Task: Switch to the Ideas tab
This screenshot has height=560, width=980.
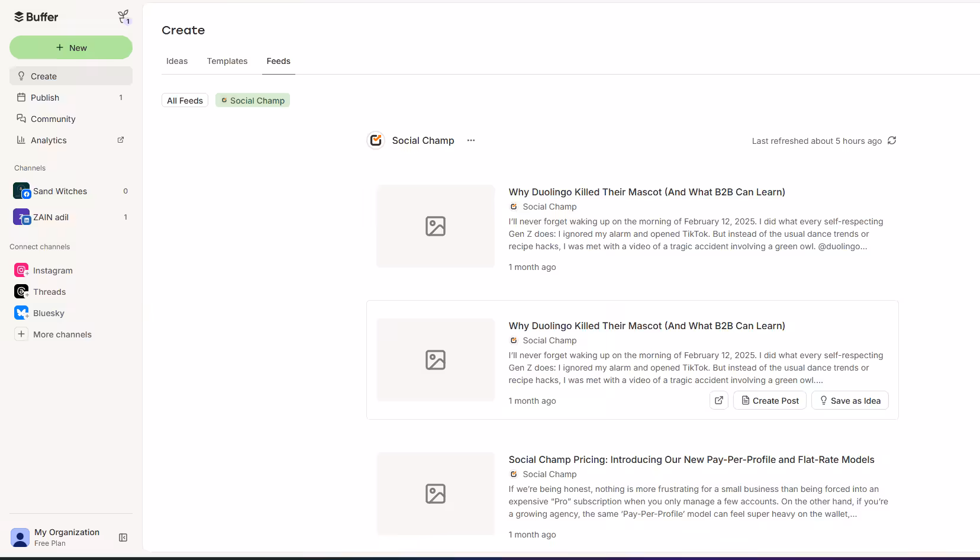Action: pyautogui.click(x=177, y=61)
